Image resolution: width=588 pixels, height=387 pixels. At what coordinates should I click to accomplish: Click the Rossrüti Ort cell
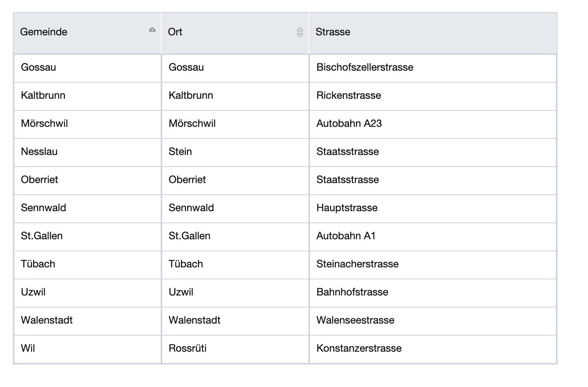[188, 348]
